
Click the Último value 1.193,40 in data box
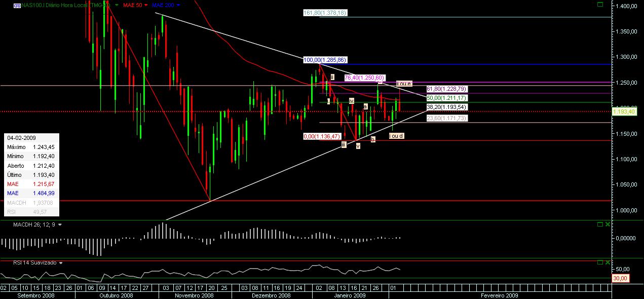[43, 174]
